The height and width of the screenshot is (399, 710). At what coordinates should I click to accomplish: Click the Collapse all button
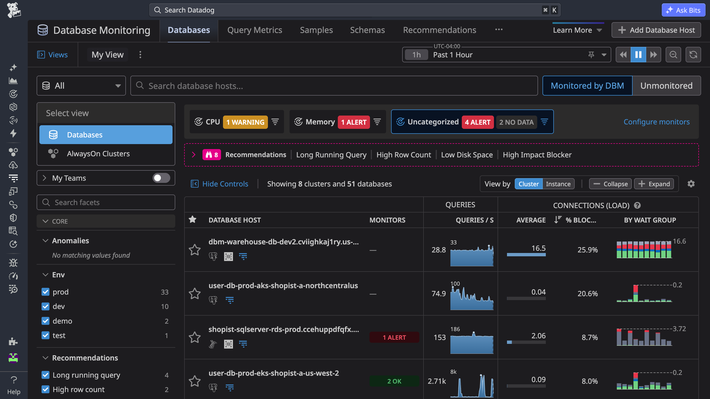(x=610, y=184)
